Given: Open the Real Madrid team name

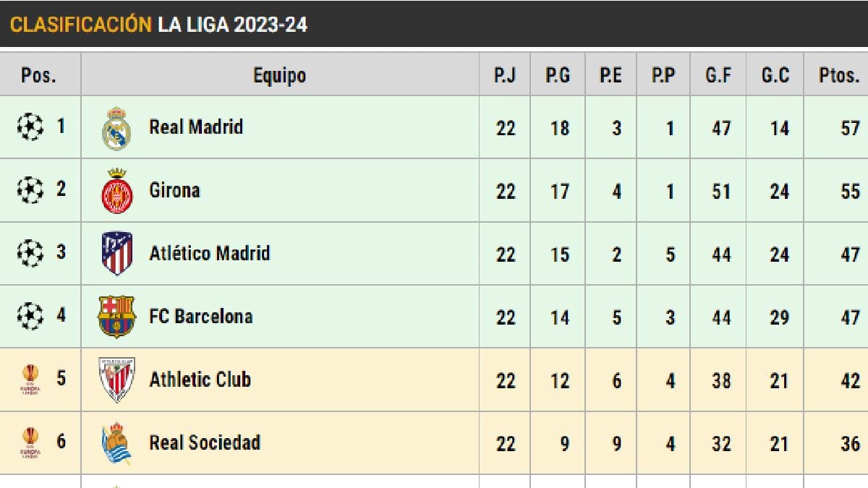Looking at the screenshot, I should coord(196,127).
